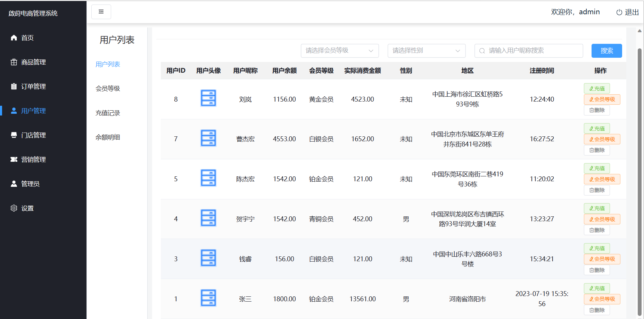Viewport: 644px width, 319px height.
Task: Click 删除 button for user 刘岚
Action: [x=597, y=110]
